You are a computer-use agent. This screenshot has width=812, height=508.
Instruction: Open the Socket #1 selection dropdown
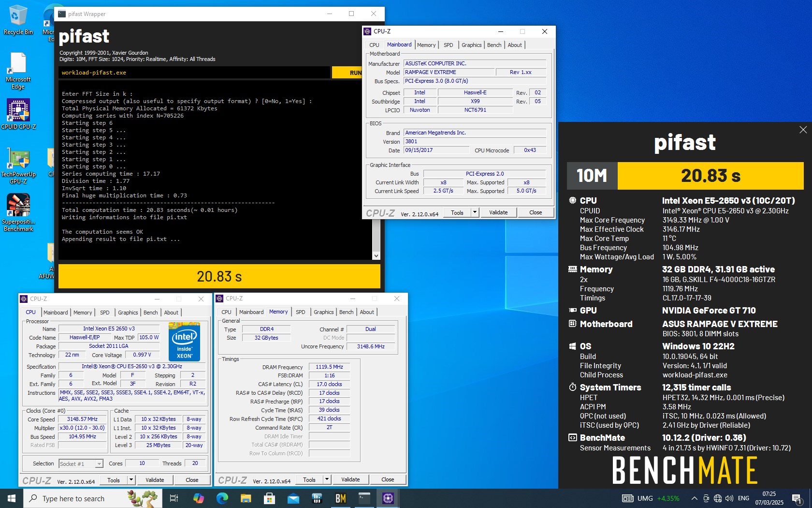click(x=81, y=463)
